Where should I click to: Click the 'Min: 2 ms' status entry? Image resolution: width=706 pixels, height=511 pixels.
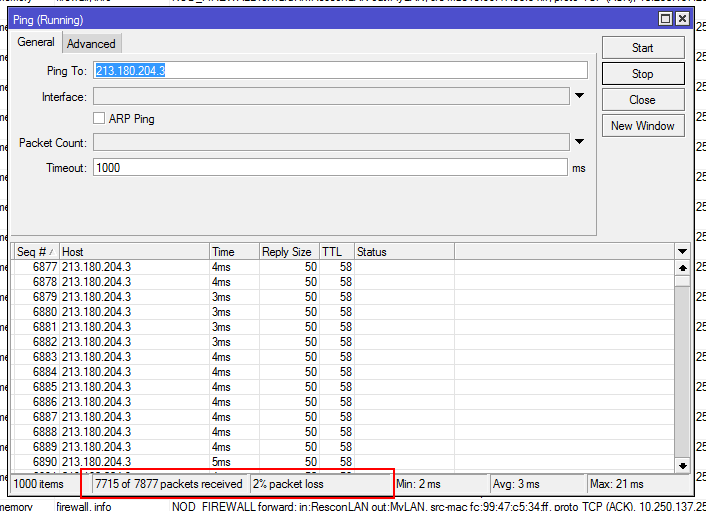click(x=419, y=484)
